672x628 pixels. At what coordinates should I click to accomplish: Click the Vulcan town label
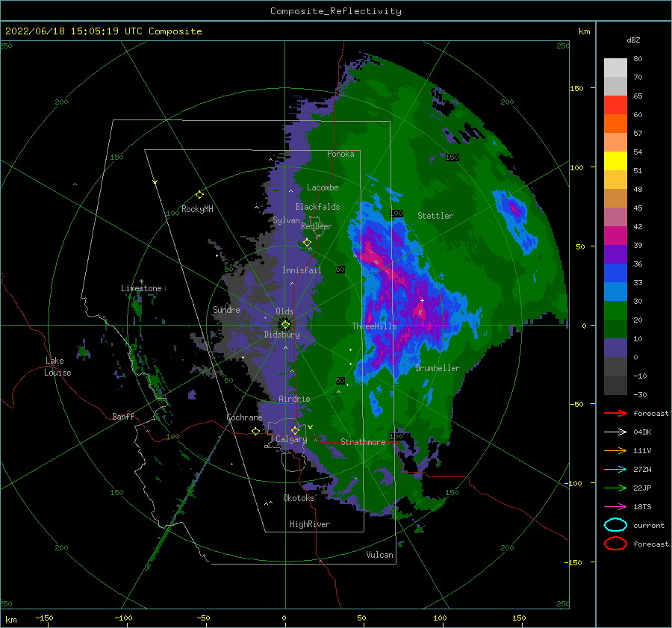click(x=379, y=555)
